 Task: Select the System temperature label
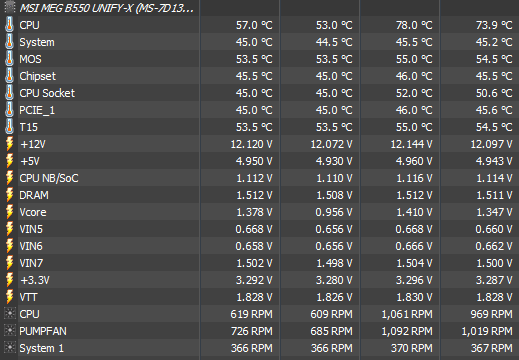pos(37,42)
